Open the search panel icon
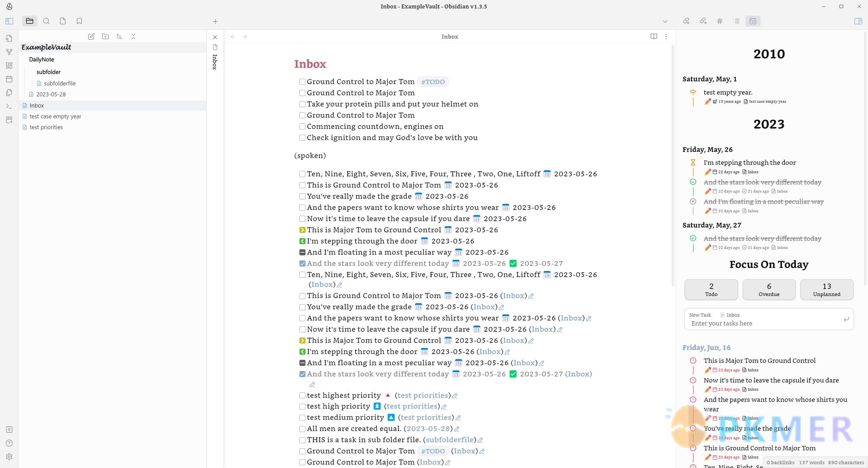This screenshot has height=468, width=868. click(46, 21)
